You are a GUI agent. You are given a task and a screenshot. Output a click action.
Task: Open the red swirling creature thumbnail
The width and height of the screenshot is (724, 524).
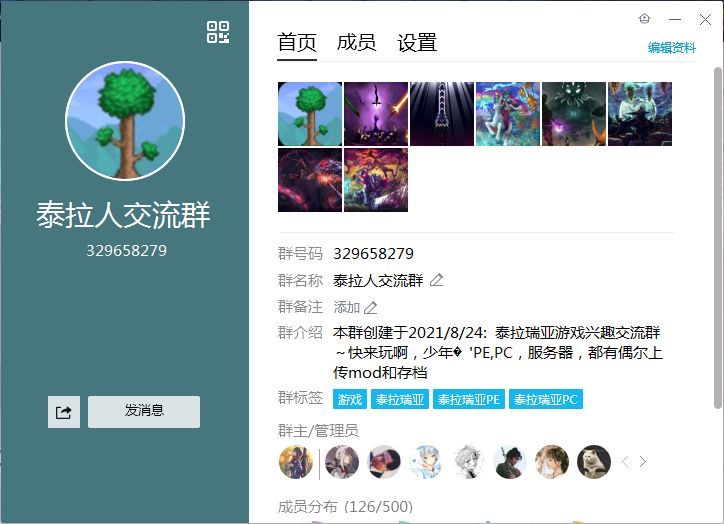coord(310,180)
